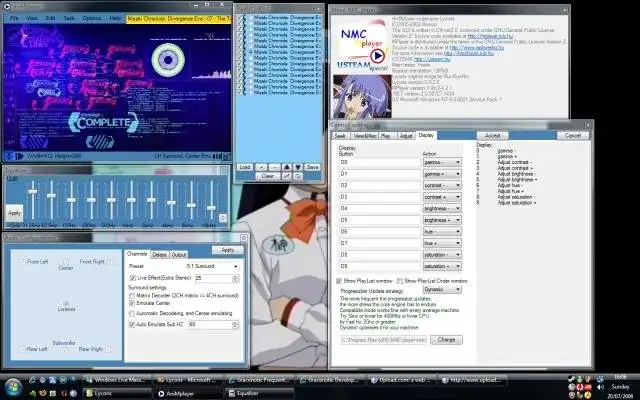Toggle Auto Emulate Sub HZ checkbox
Screen dimensions: 640x400
click(132, 324)
